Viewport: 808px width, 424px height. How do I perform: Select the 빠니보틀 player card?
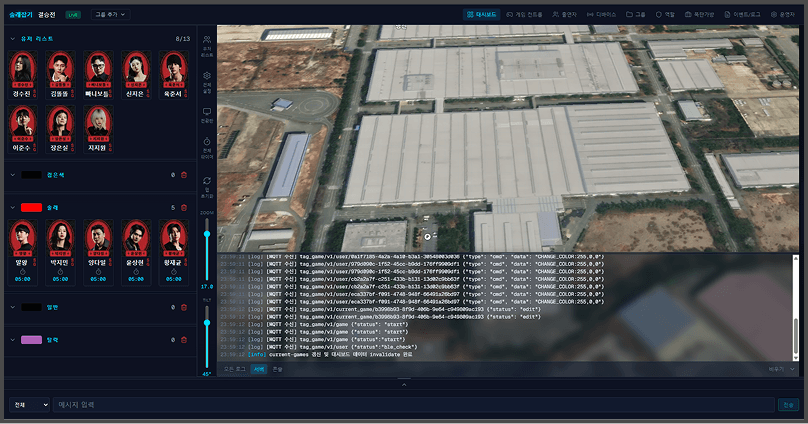pos(98,75)
